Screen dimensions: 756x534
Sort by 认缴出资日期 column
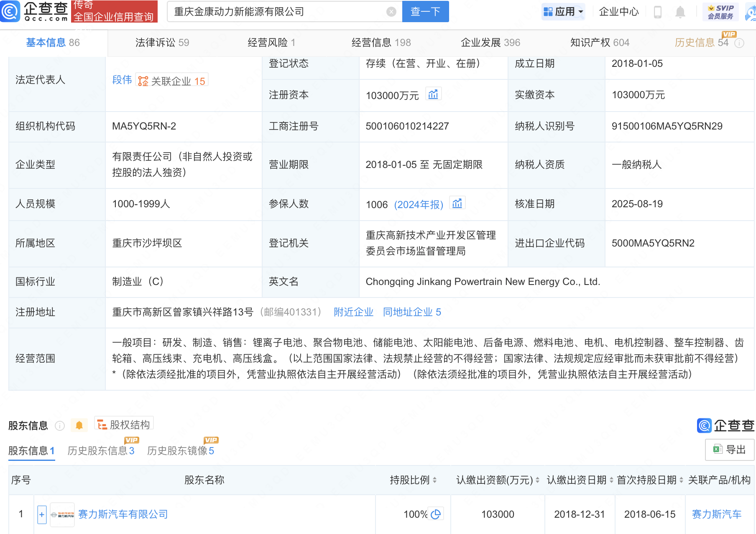pos(611,481)
